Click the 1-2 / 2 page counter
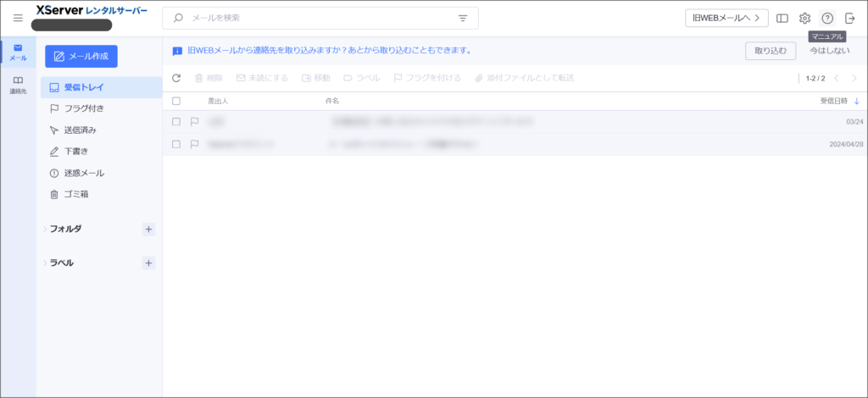The width and height of the screenshot is (868, 398). pos(815,79)
